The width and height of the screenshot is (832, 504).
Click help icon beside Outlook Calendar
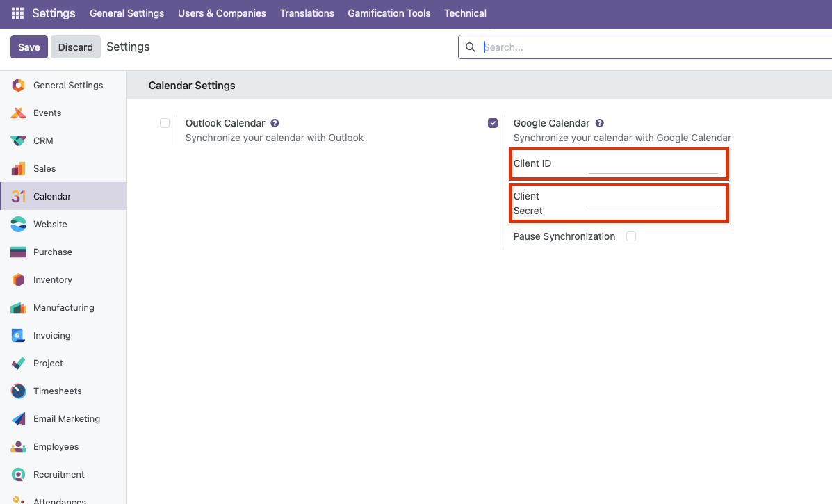[x=275, y=123]
